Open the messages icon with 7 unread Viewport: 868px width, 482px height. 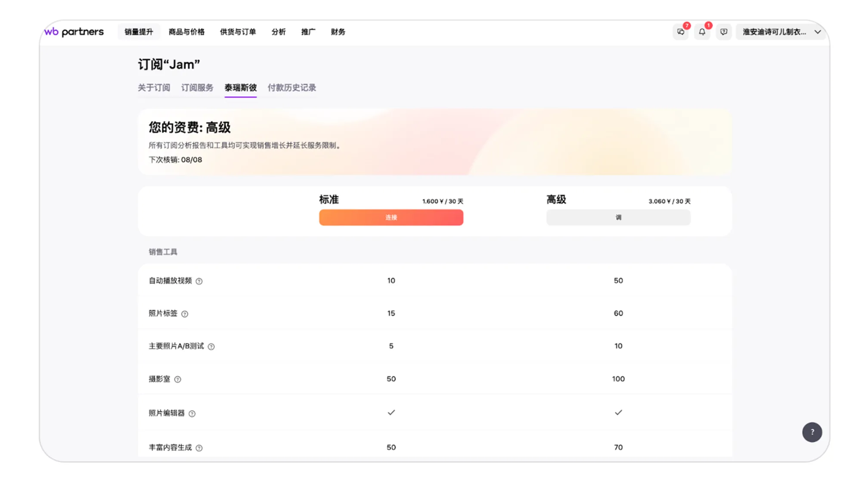pyautogui.click(x=681, y=32)
